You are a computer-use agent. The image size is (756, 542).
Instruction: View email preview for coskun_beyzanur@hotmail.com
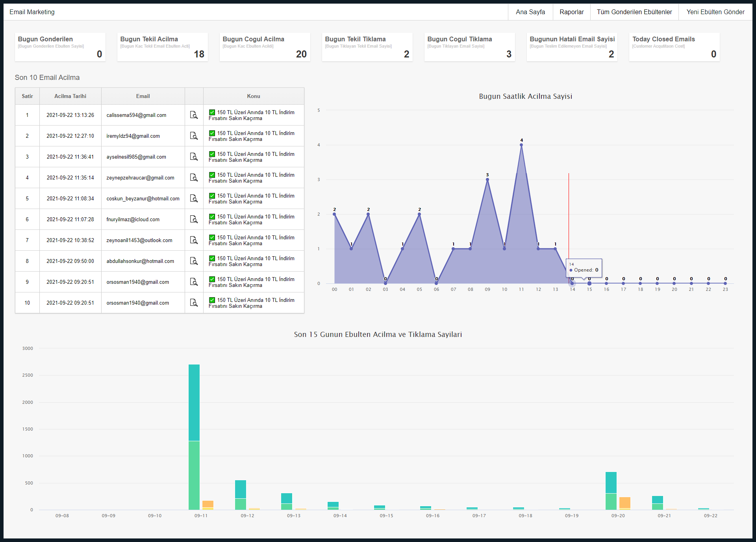194,198
